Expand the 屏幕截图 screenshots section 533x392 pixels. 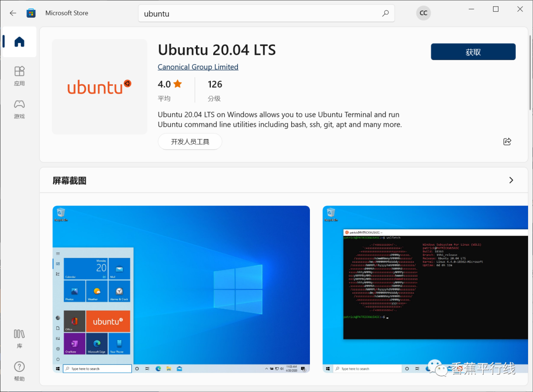(511, 180)
